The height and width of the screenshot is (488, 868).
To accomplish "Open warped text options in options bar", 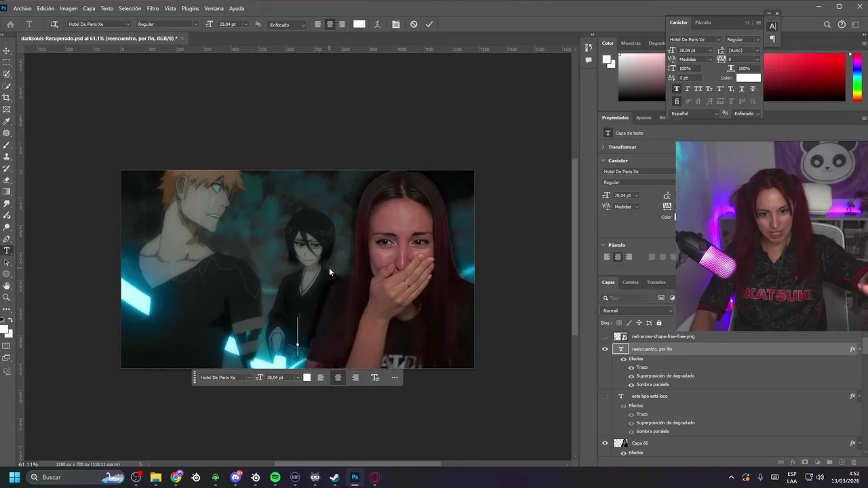I will (x=378, y=24).
